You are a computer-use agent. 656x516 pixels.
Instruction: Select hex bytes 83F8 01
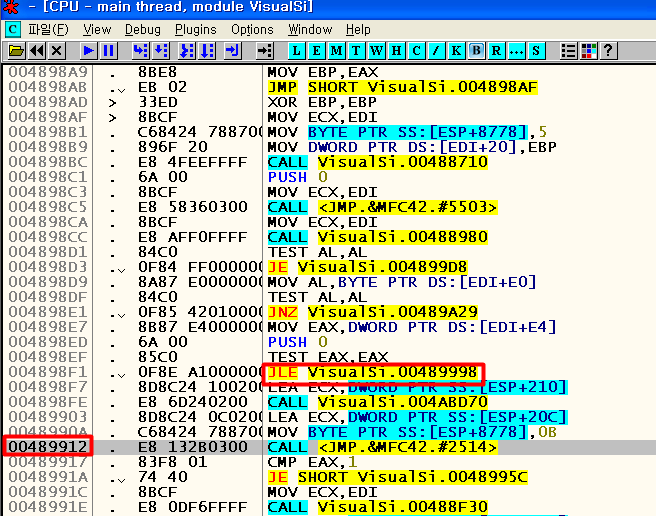pyautogui.click(x=172, y=462)
